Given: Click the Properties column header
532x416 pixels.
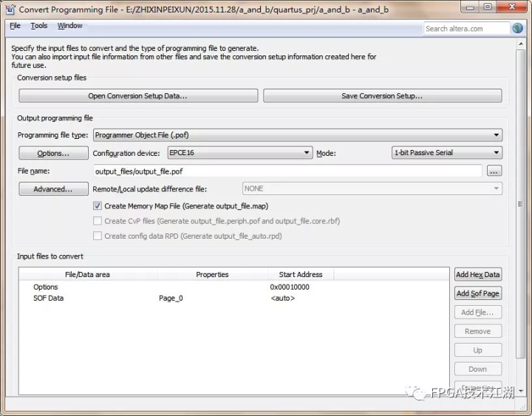Looking at the screenshot, I should [x=213, y=275].
